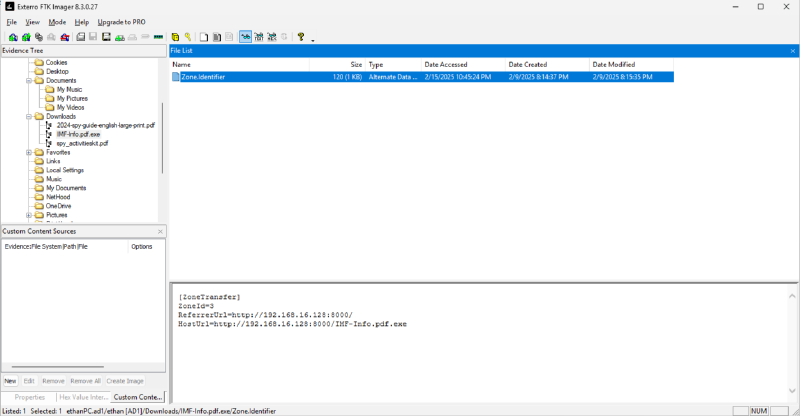
Task: Select the NetHood folder
Action: (x=58, y=197)
